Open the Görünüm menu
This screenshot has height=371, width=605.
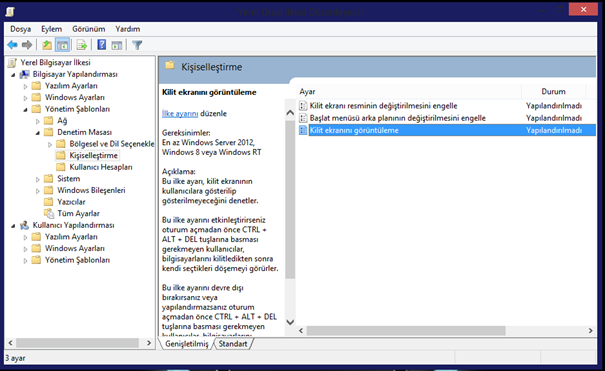[x=88, y=29]
